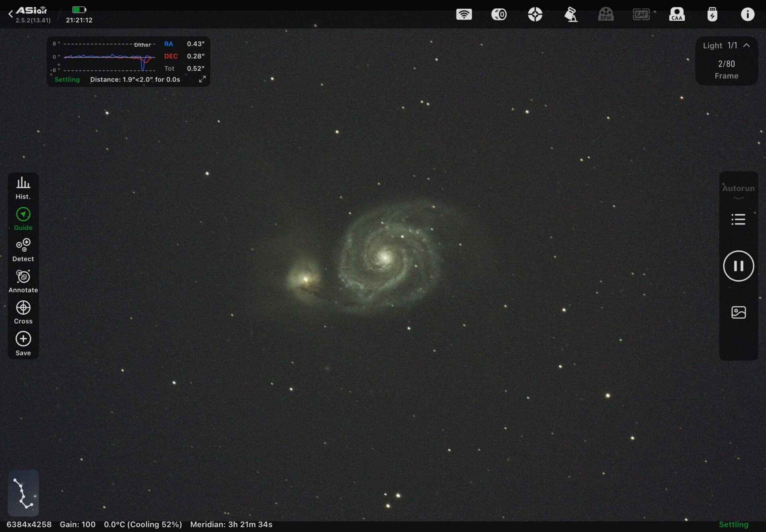The height and width of the screenshot is (532, 766).
Task: Open main camera settings icon
Action: [499, 14]
